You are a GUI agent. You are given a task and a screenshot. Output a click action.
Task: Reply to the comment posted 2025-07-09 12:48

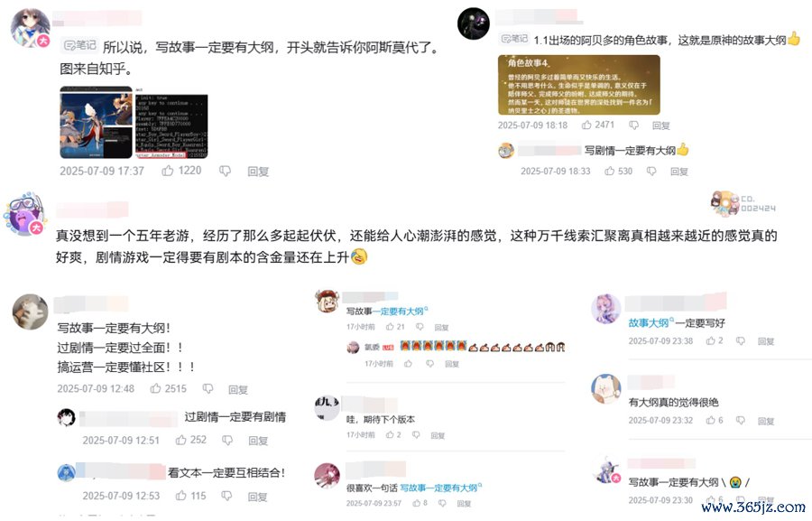click(238, 389)
